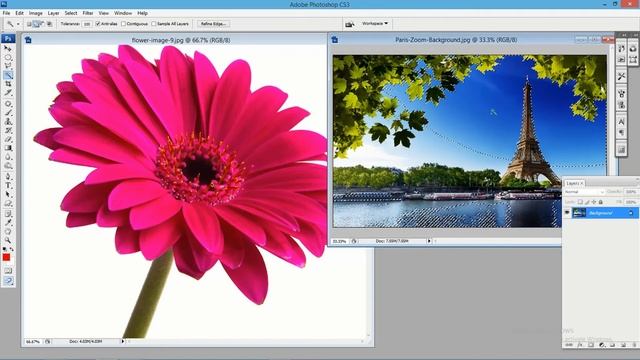Select the Polygonal Lasso tool
Screen dimensions: 640x360
(8, 66)
